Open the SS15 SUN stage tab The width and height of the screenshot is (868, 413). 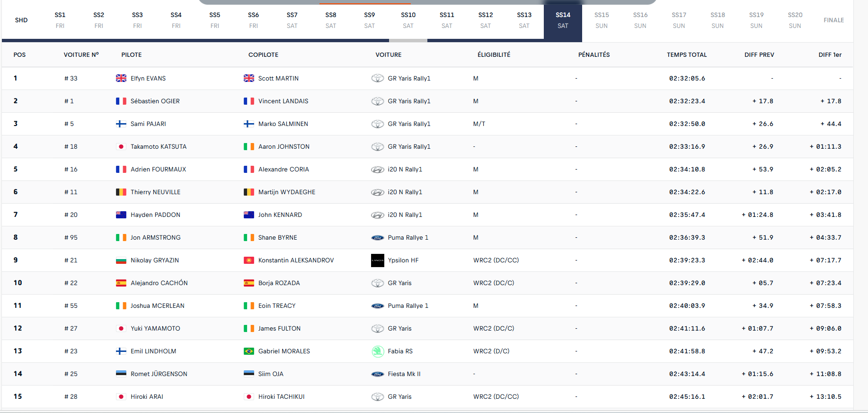click(602, 20)
